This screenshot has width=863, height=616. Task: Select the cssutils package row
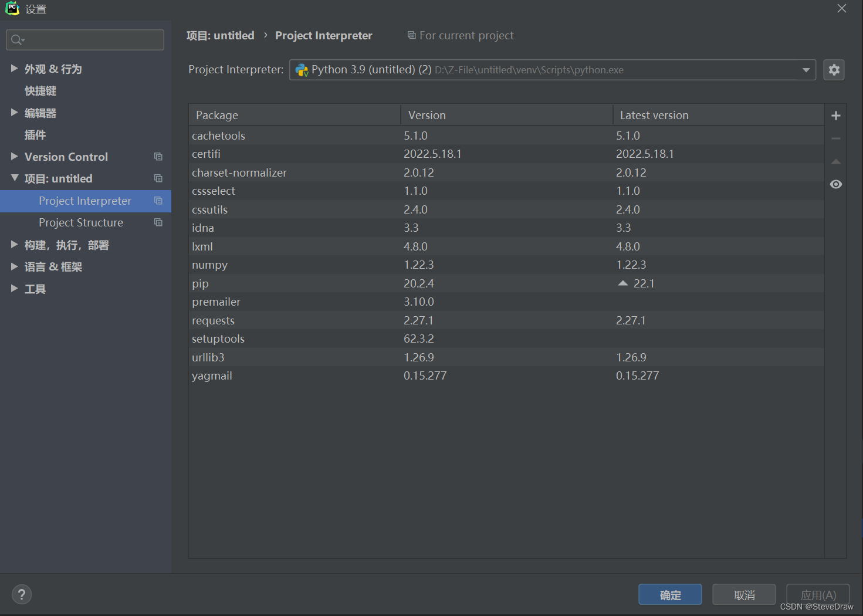506,209
